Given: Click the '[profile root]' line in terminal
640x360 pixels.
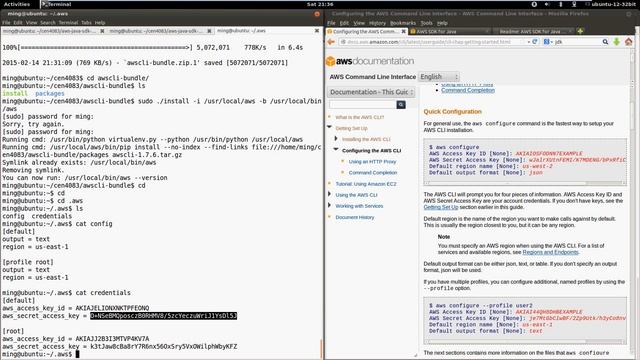Looking at the screenshot, I should coord(28,262).
